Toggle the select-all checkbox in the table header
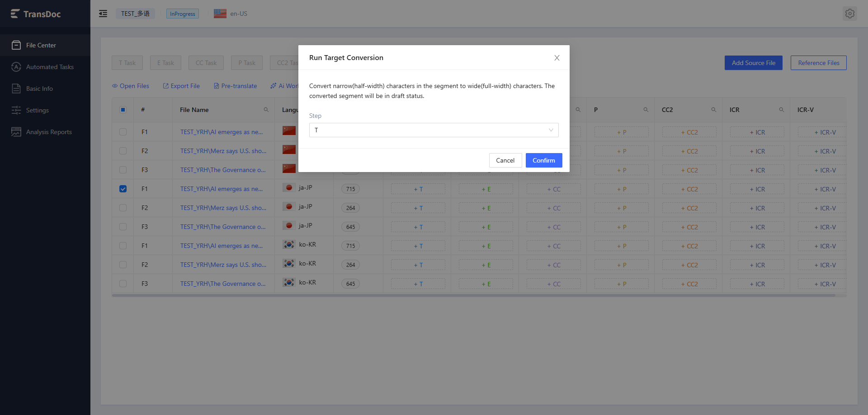 pos(123,110)
